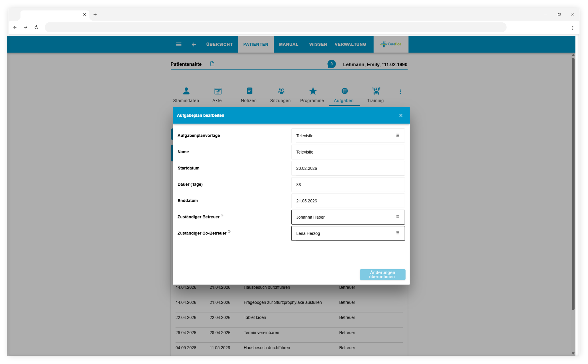The height and width of the screenshot is (364, 588).
Task: Click the date 22.04.2026 in Tablet laden row
Action: pyautogui.click(x=220, y=317)
